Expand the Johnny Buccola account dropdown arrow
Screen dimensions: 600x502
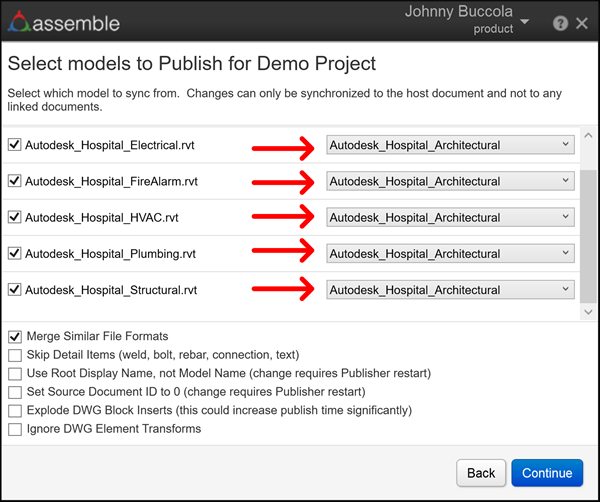coord(525,21)
